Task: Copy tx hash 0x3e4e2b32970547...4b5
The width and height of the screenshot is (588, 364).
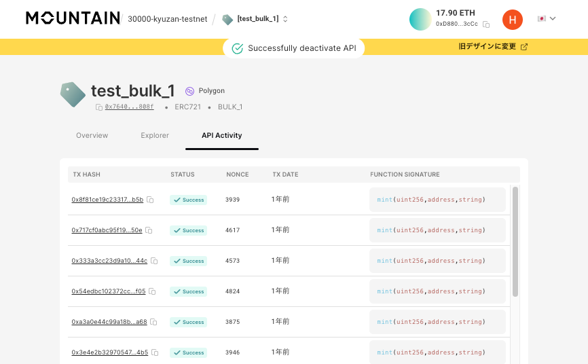Action: (155, 353)
